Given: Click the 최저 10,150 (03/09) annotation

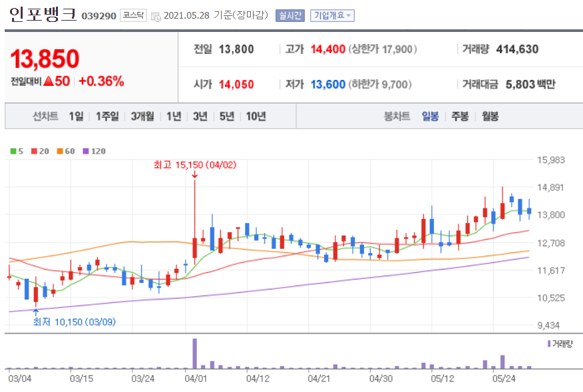Looking at the screenshot, I should click(75, 321).
